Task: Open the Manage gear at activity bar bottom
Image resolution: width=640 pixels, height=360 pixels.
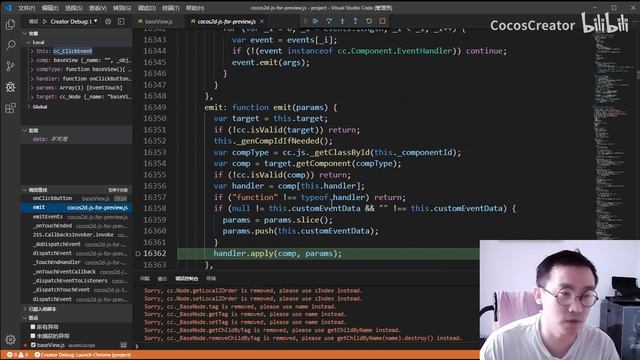Action: 10,339
